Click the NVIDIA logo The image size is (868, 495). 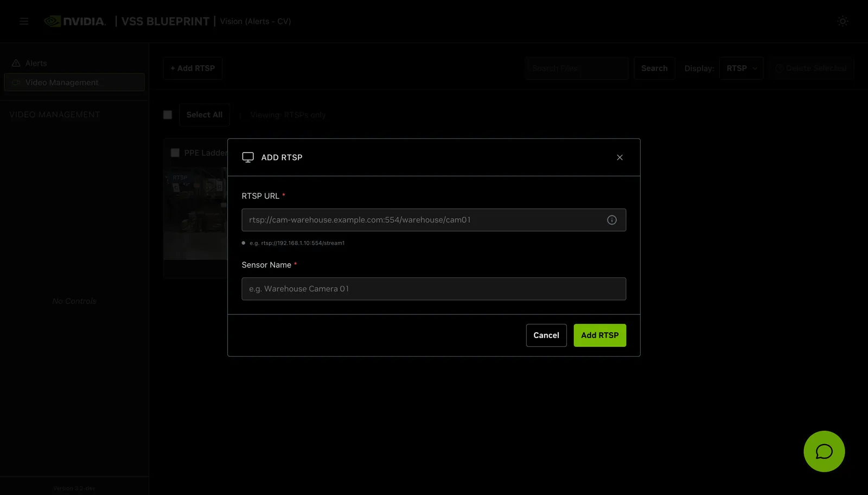75,21
